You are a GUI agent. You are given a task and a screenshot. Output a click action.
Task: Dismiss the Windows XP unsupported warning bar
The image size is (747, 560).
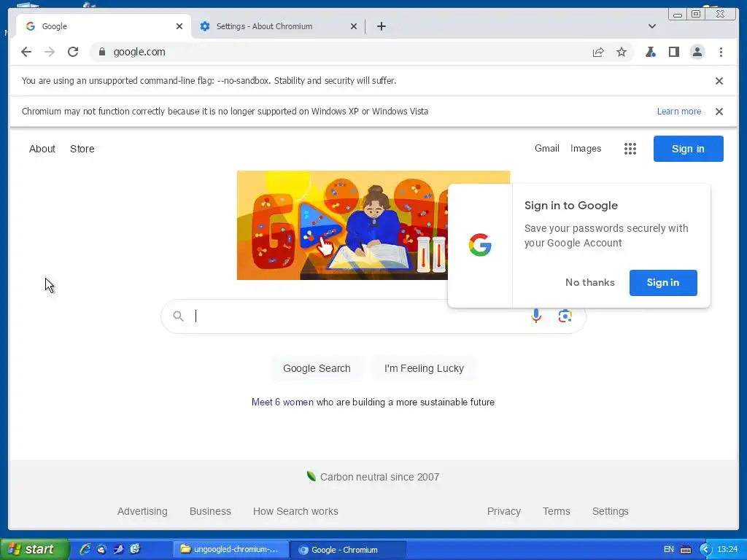point(719,112)
